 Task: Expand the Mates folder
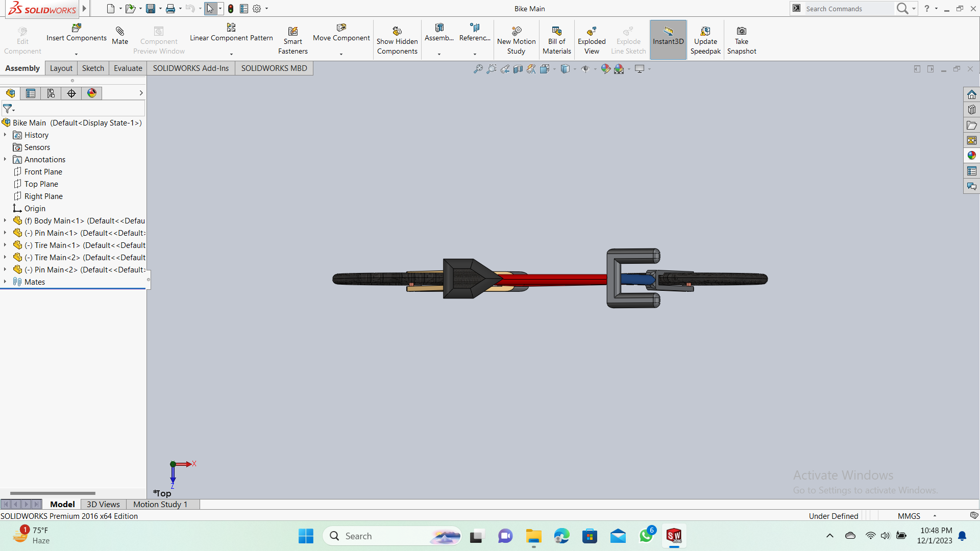click(5, 282)
